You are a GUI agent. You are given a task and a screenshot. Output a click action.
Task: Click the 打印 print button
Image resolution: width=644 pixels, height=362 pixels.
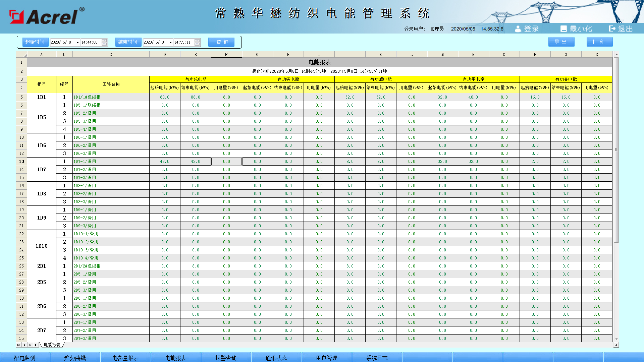click(x=600, y=42)
